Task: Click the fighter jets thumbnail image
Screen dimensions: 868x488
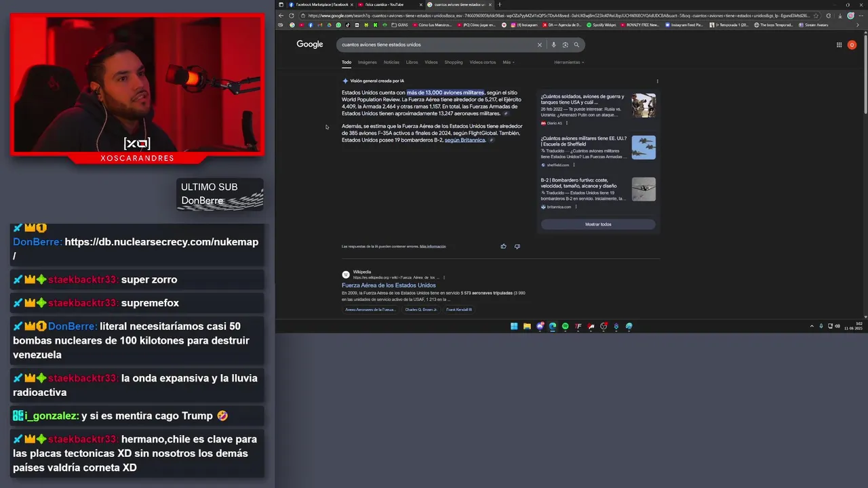Action: (x=644, y=147)
